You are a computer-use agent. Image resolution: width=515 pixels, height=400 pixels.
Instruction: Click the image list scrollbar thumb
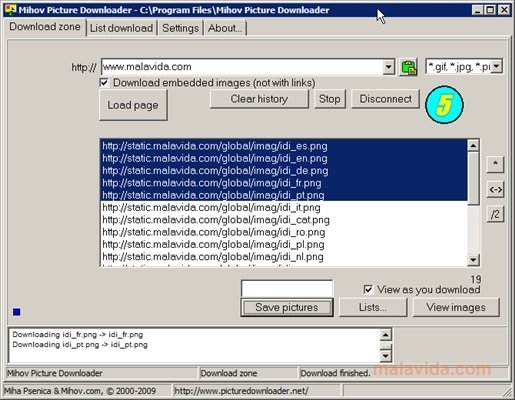click(473, 178)
